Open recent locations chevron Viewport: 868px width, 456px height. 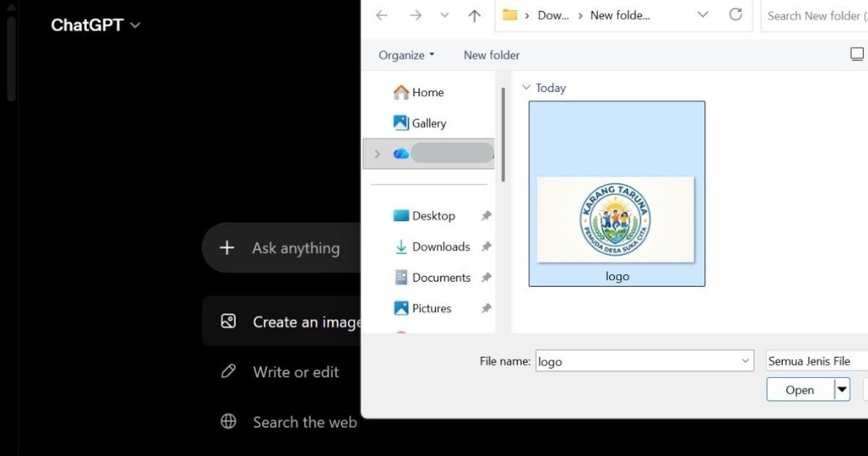pos(445,15)
